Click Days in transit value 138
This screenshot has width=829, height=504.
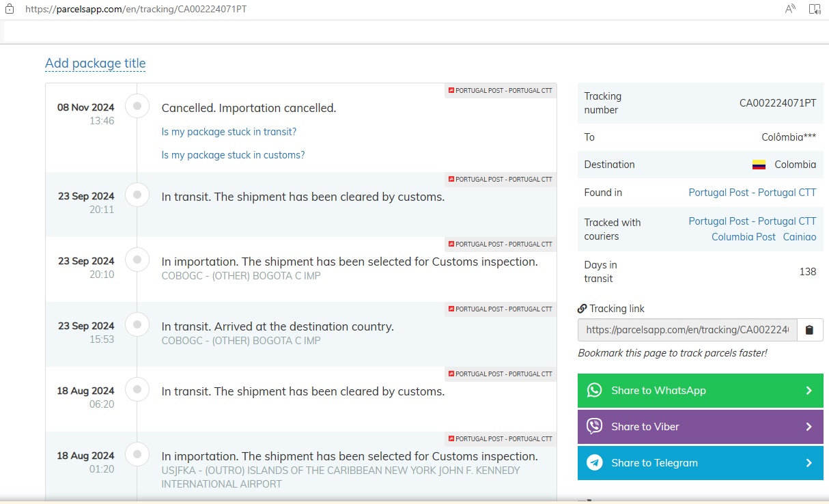pyautogui.click(x=808, y=272)
